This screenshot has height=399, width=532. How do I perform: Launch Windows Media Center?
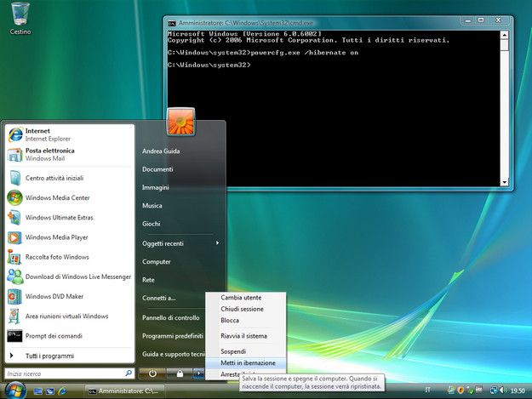[70, 197]
